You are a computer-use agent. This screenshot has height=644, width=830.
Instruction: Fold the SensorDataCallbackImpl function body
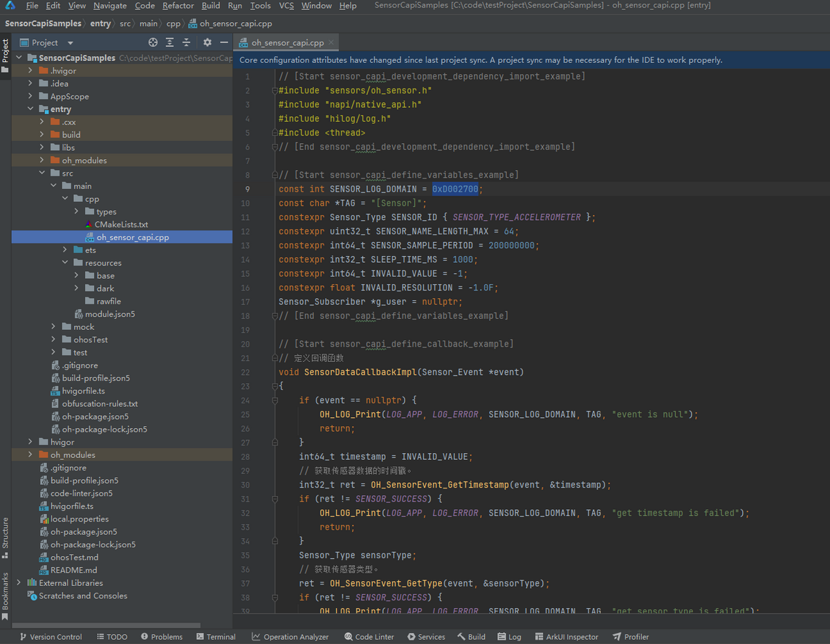pos(275,386)
